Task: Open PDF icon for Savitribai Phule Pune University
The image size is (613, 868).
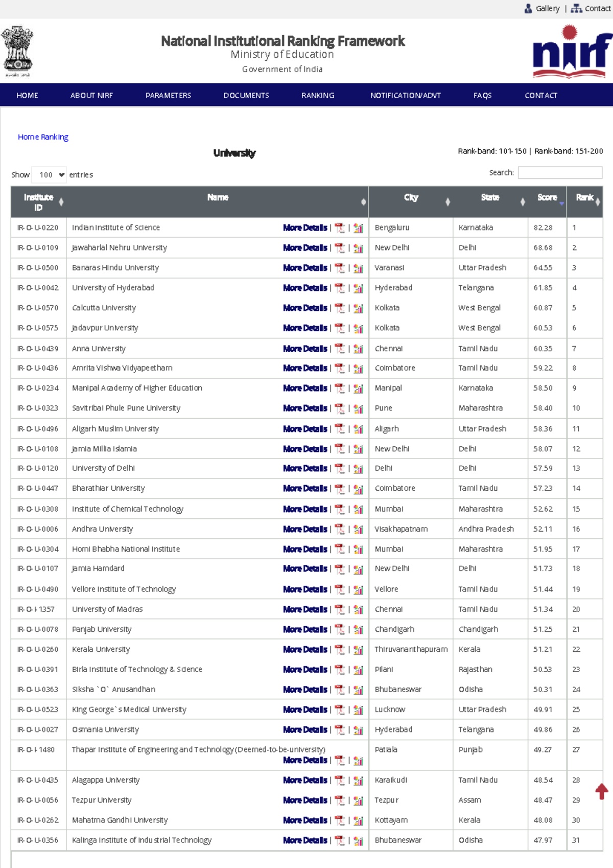Action: point(340,408)
